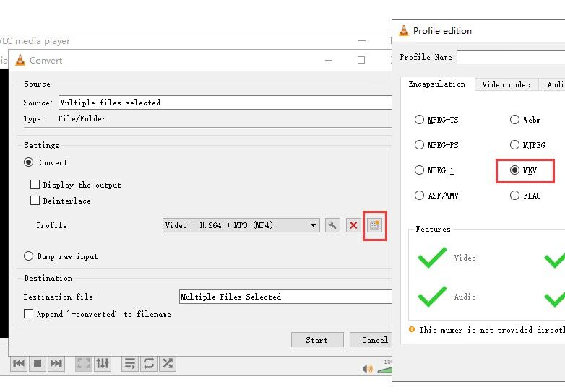Enable Display the output checkbox
This screenshot has height=392, width=565.
tap(35, 185)
